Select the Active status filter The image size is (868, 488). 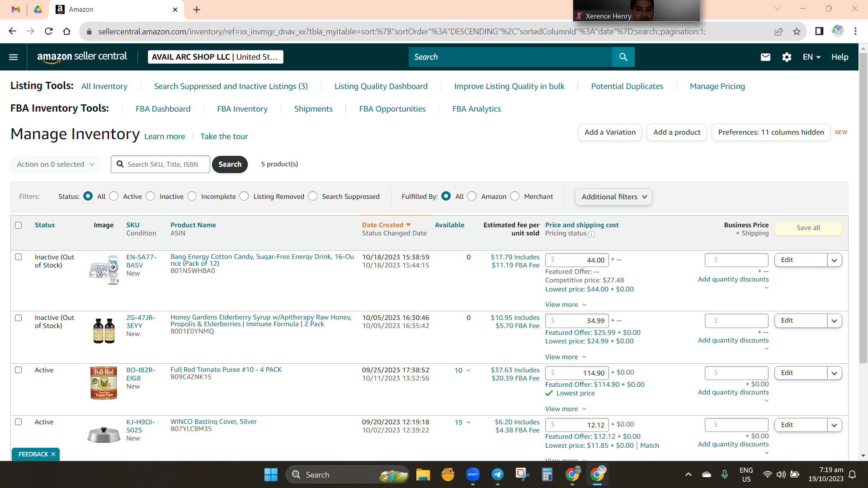(114, 196)
